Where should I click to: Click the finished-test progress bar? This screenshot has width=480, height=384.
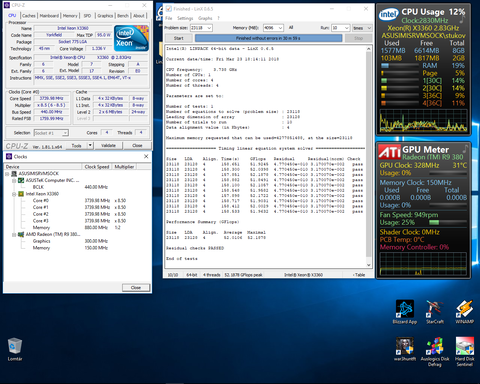click(268, 38)
